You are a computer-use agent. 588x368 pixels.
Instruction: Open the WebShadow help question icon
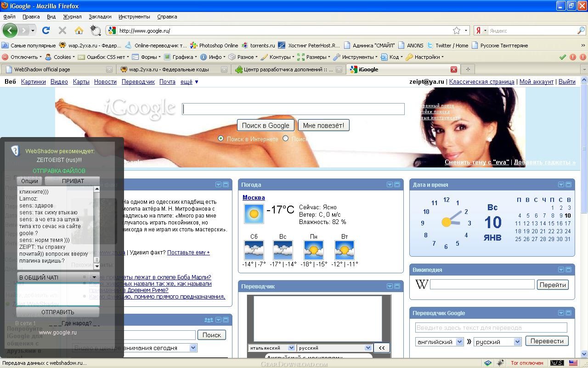point(15,150)
